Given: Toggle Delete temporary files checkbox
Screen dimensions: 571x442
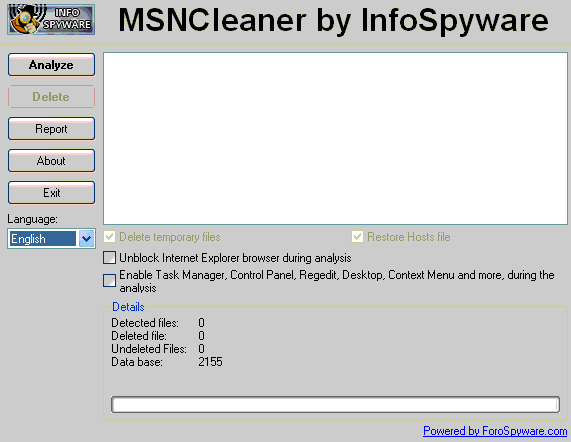Looking at the screenshot, I should click(110, 237).
